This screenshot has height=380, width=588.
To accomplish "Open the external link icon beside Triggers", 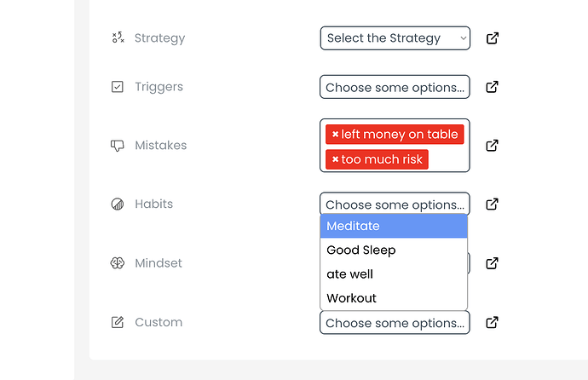I will tap(492, 87).
